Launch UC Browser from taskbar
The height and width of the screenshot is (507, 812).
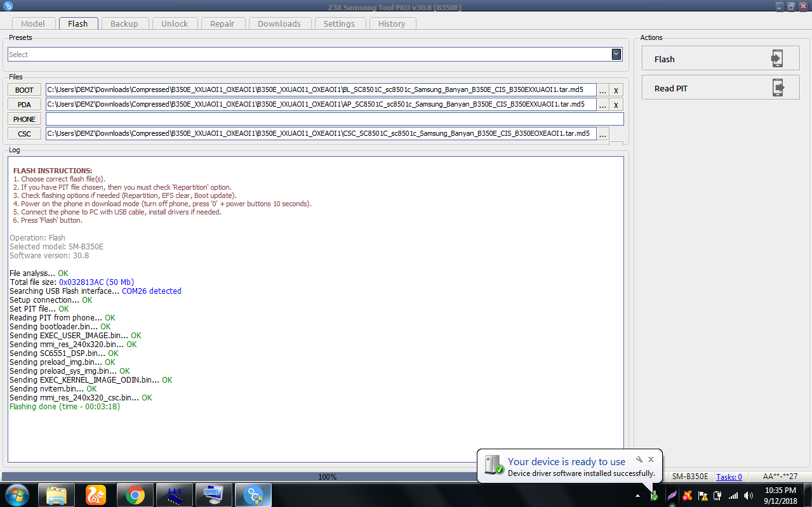click(96, 495)
